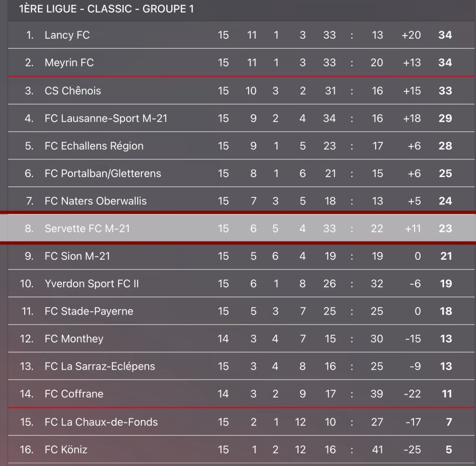The height and width of the screenshot is (466, 476).
Task: Click Lancy FC's +20 goal difference
Action: (x=411, y=35)
